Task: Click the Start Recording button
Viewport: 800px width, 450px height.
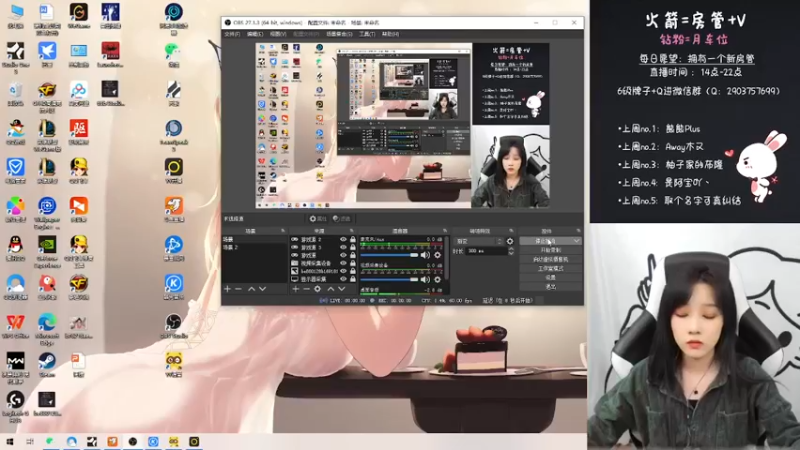Action: (551, 250)
